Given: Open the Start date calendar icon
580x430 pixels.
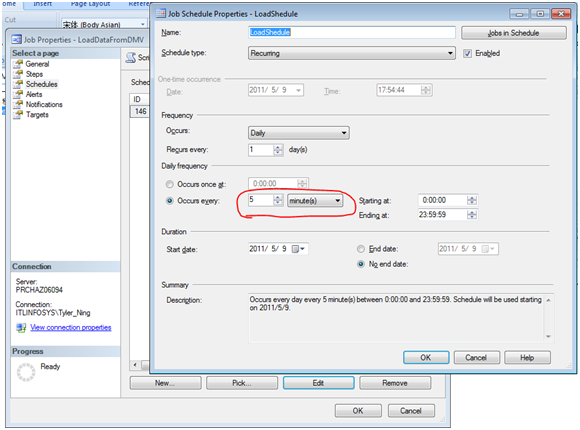Looking at the screenshot, I should pyautogui.click(x=295, y=249).
